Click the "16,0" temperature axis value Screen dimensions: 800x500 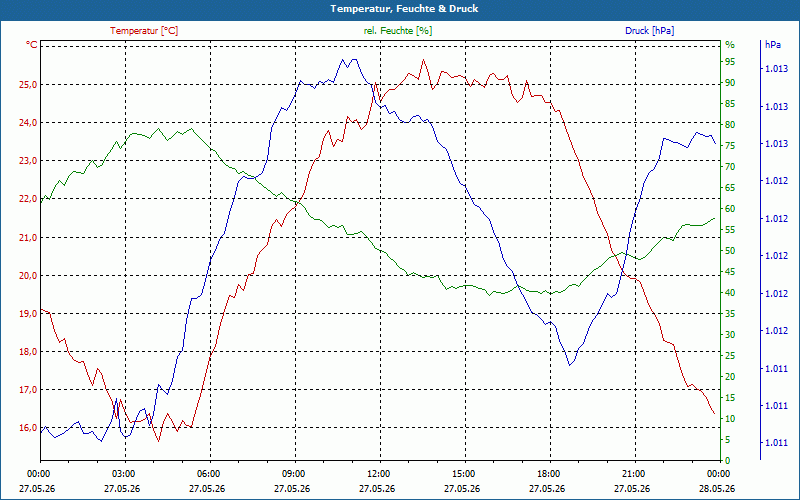(28, 428)
